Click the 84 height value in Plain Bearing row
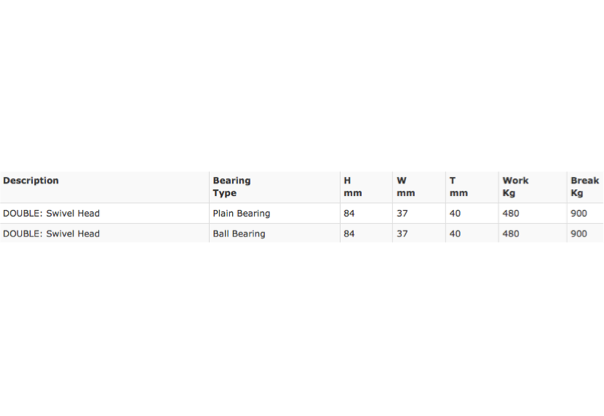The width and height of the screenshot is (604, 416). point(349,213)
